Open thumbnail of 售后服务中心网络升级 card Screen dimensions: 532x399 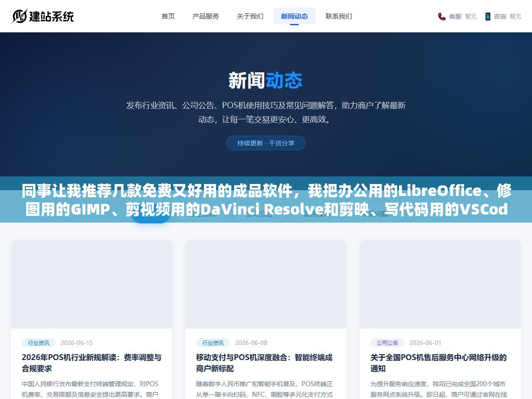pyautogui.click(x=440, y=284)
